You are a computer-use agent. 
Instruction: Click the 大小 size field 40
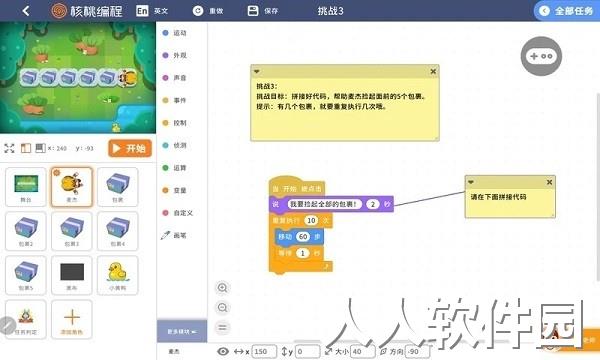362,352
